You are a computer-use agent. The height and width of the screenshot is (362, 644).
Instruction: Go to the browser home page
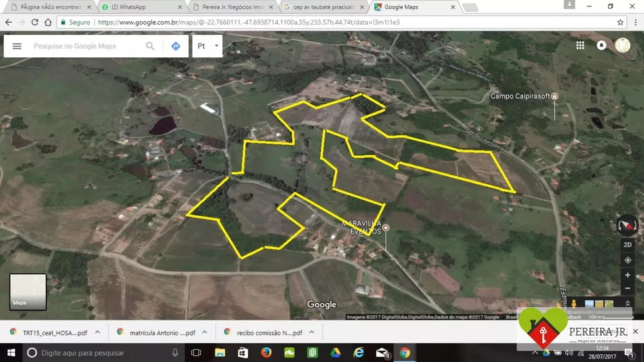pyautogui.click(x=48, y=22)
